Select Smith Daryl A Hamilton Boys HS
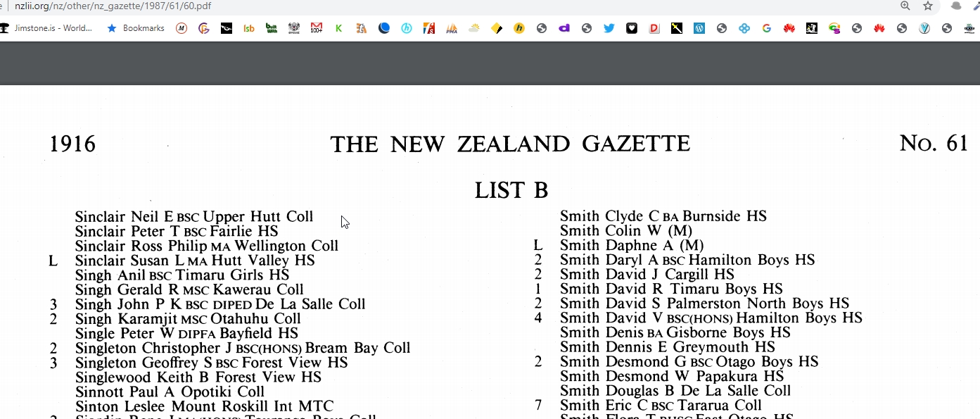Screen dimensions: 980x419 [x=687, y=260]
